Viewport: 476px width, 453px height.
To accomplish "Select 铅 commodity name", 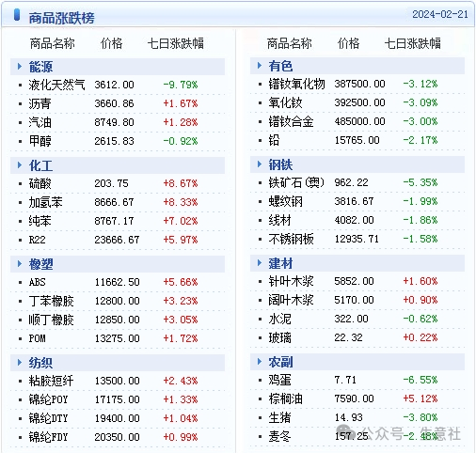I will point(274,140).
